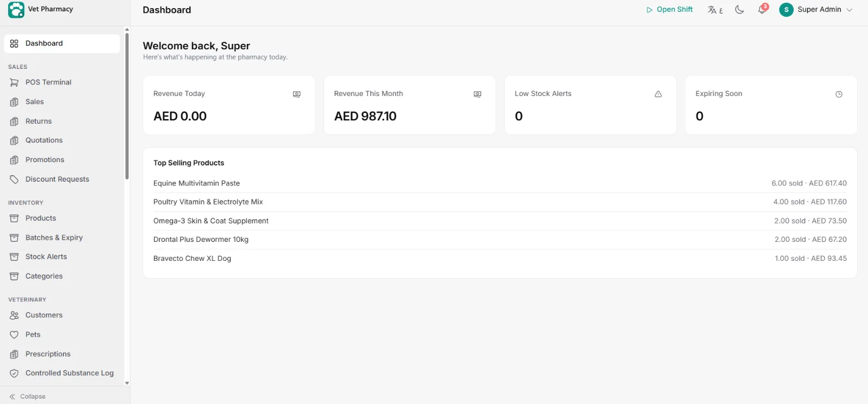Viewport: 868px width, 404px height.
Task: Expand the Super Admin account menu
Action: tap(816, 10)
